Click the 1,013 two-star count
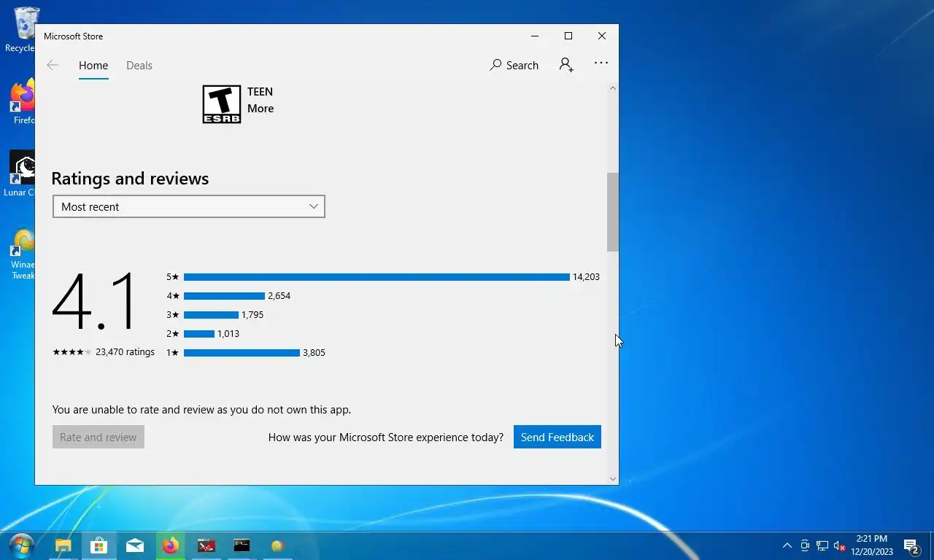This screenshot has width=934, height=560. tap(228, 333)
